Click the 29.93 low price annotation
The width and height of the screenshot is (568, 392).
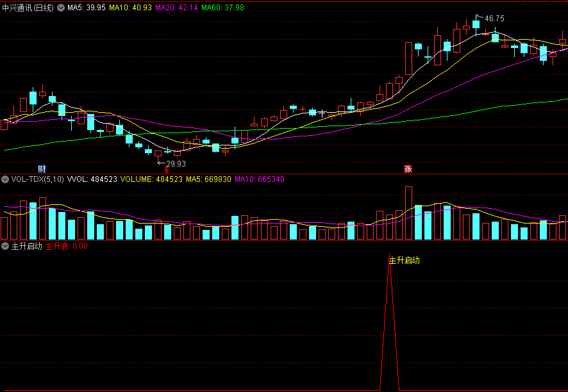[x=176, y=164]
